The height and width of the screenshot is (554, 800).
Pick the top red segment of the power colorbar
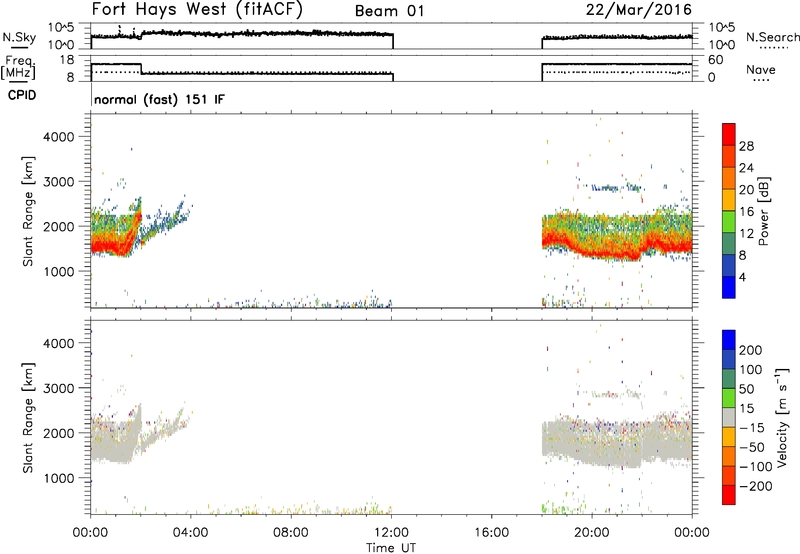pos(729,134)
